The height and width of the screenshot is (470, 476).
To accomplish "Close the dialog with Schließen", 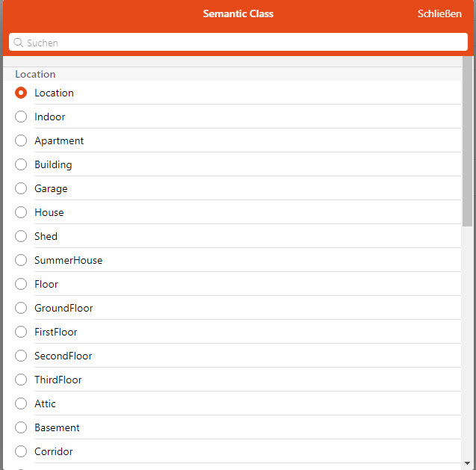I will click(439, 14).
